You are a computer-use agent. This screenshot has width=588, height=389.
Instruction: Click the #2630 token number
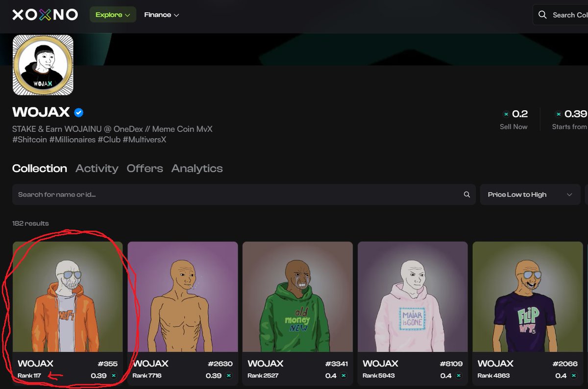220,364
